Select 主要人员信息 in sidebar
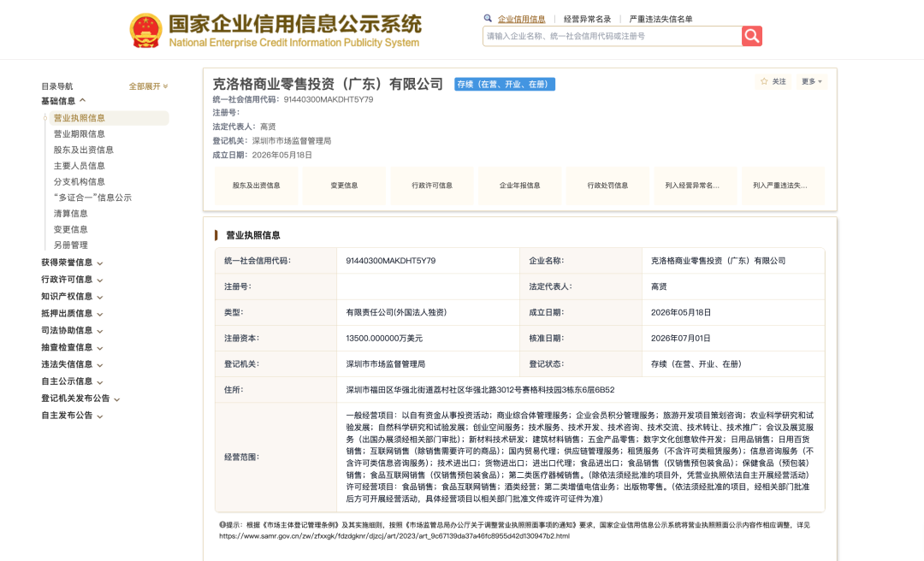The width and height of the screenshot is (924, 561). tap(79, 166)
